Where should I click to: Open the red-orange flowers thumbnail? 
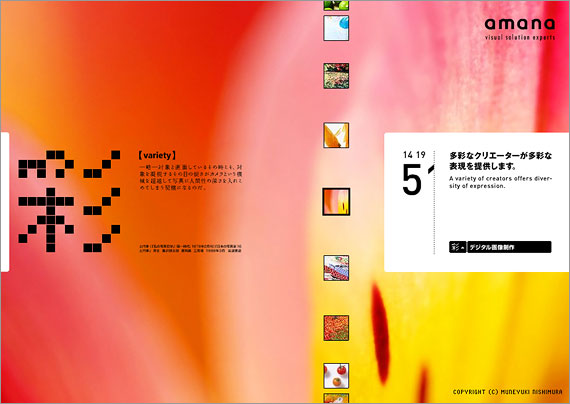coord(336,328)
